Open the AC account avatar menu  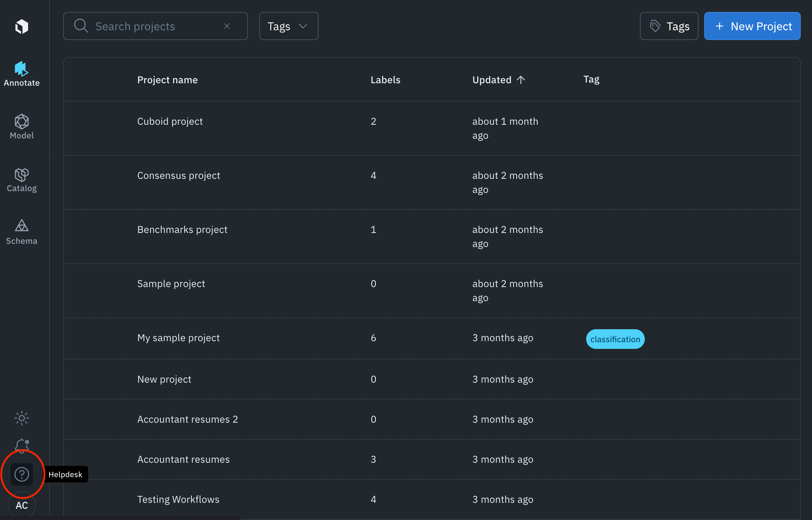pos(22,505)
